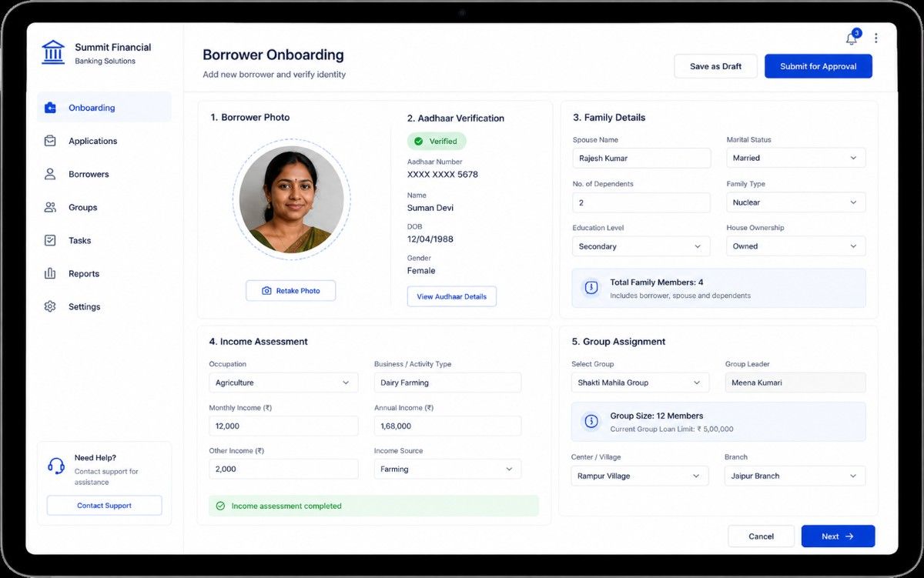Click the No. of Dependents field
Screen dimensions: 924x578
[x=641, y=202]
